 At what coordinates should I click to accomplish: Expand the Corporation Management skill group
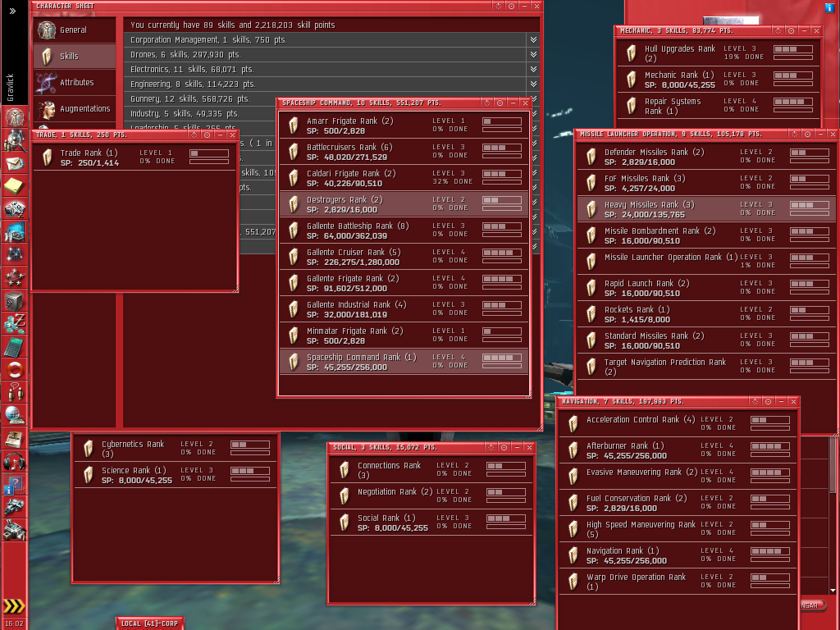point(533,39)
